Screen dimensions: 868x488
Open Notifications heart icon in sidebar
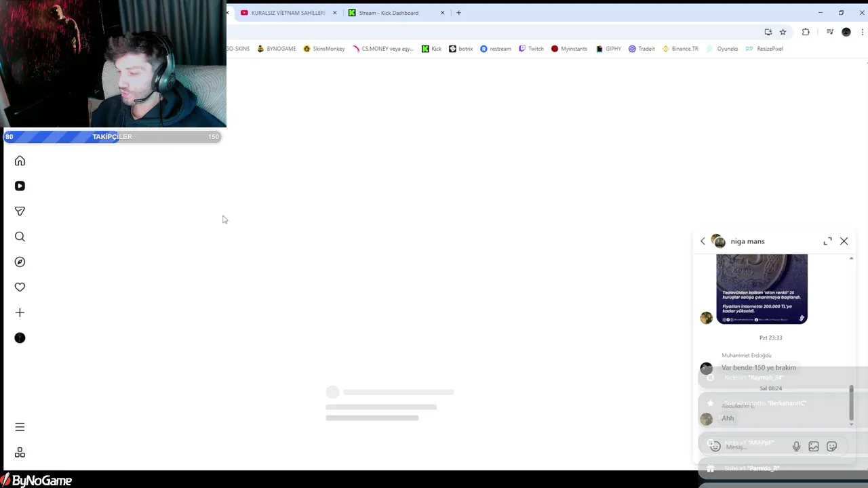click(x=20, y=287)
